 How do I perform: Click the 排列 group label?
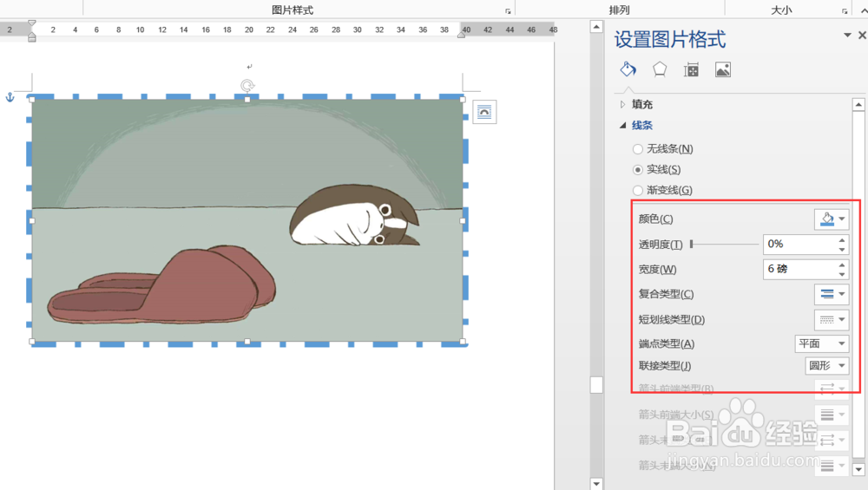pyautogui.click(x=620, y=10)
